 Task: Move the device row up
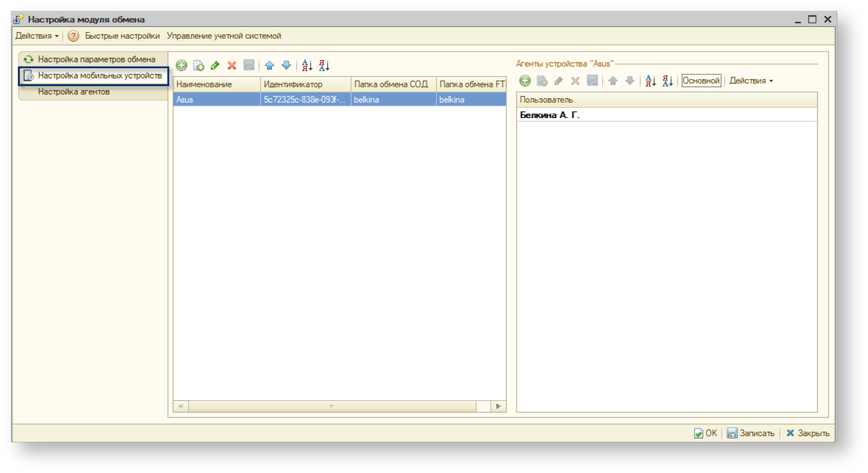pos(269,65)
